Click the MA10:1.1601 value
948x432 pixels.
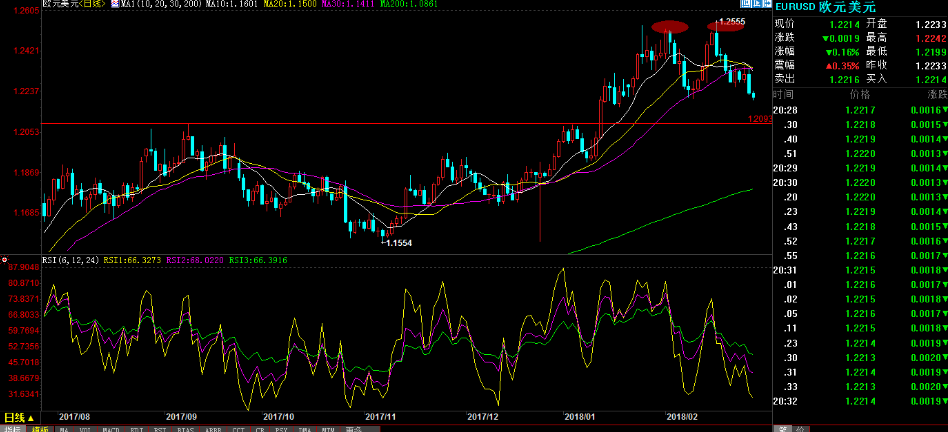point(232,4)
